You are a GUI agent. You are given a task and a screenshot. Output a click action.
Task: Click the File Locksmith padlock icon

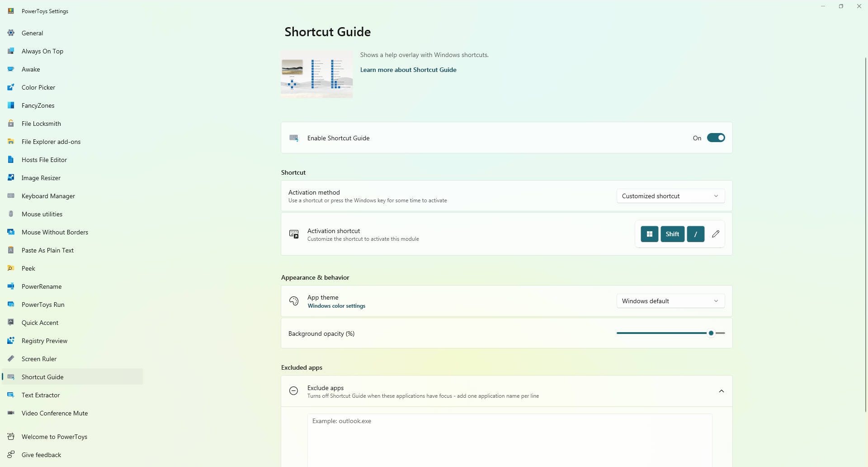(11, 124)
